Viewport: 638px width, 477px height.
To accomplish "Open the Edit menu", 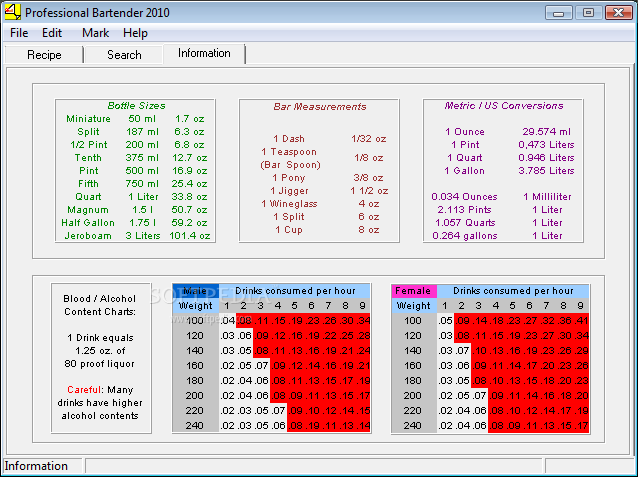I will coord(52,33).
